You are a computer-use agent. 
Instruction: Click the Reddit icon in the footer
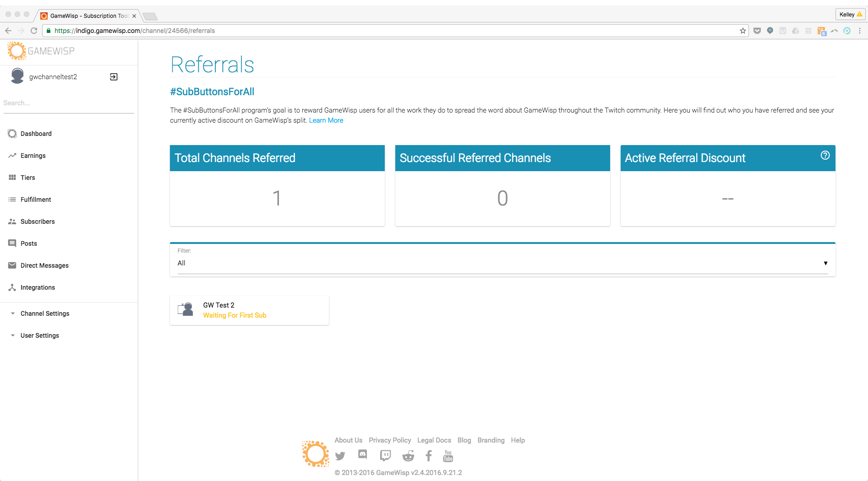(408, 456)
